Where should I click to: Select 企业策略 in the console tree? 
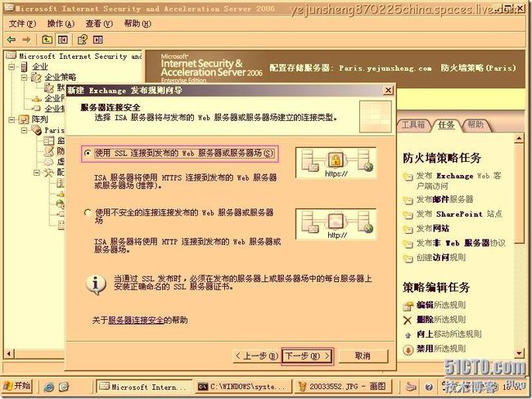(61, 78)
